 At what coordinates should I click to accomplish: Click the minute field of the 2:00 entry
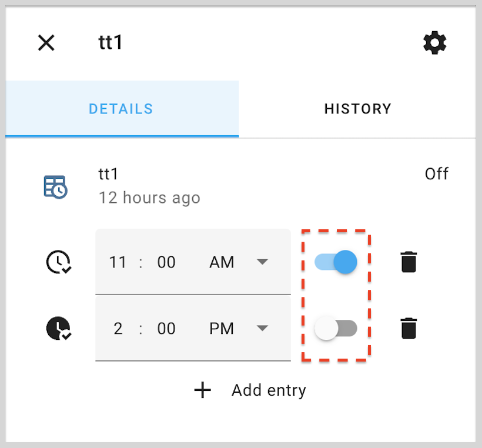click(x=166, y=328)
